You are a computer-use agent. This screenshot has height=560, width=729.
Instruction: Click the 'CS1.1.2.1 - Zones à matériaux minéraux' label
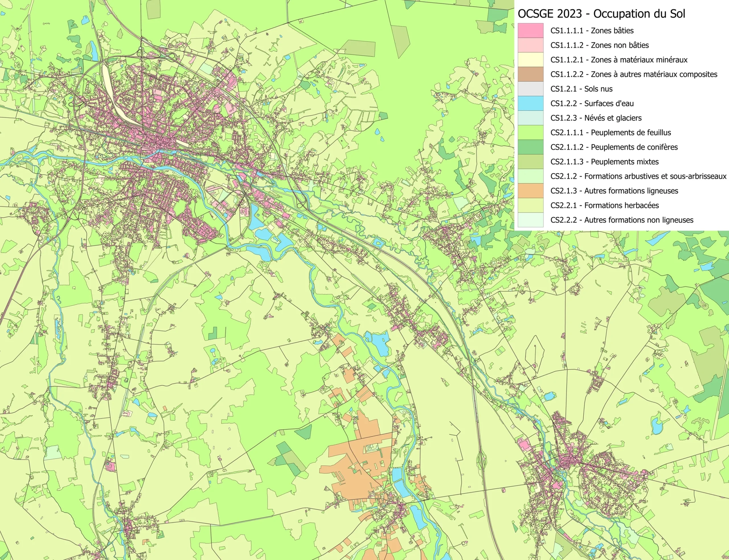pos(619,60)
